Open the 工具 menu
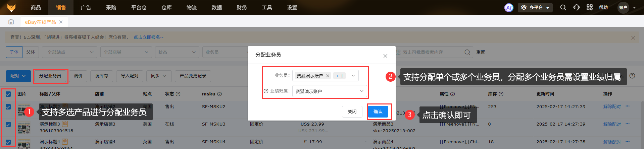Screen dimensions: 644x149 (267, 7)
